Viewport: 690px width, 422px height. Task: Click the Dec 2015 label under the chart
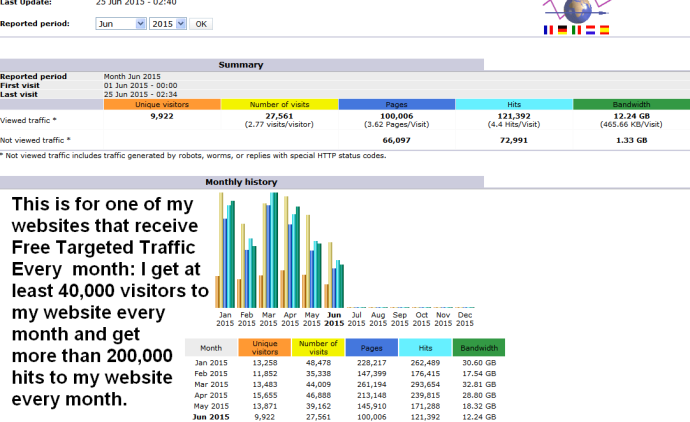[465, 319]
